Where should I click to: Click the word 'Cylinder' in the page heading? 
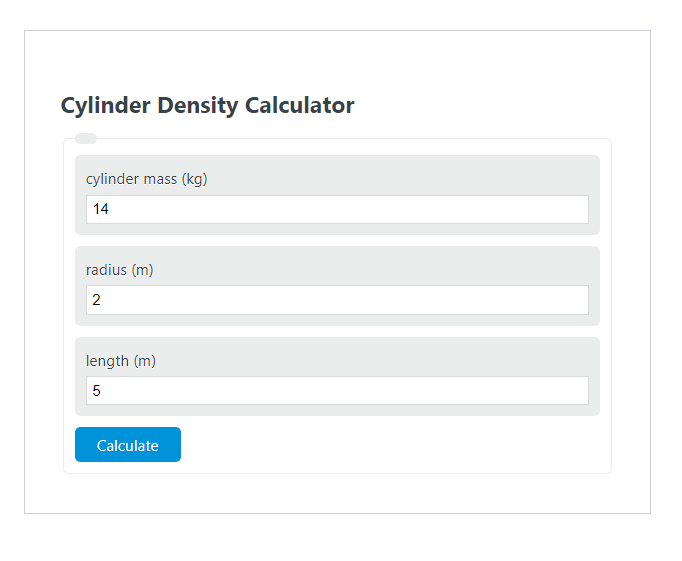pyautogui.click(x=106, y=106)
